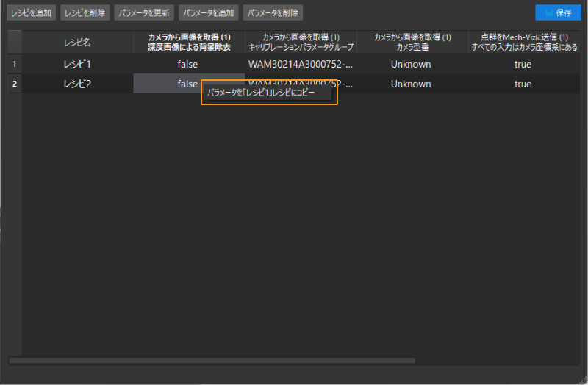
Task: Click the パラメータを追加 button
Action: click(209, 12)
